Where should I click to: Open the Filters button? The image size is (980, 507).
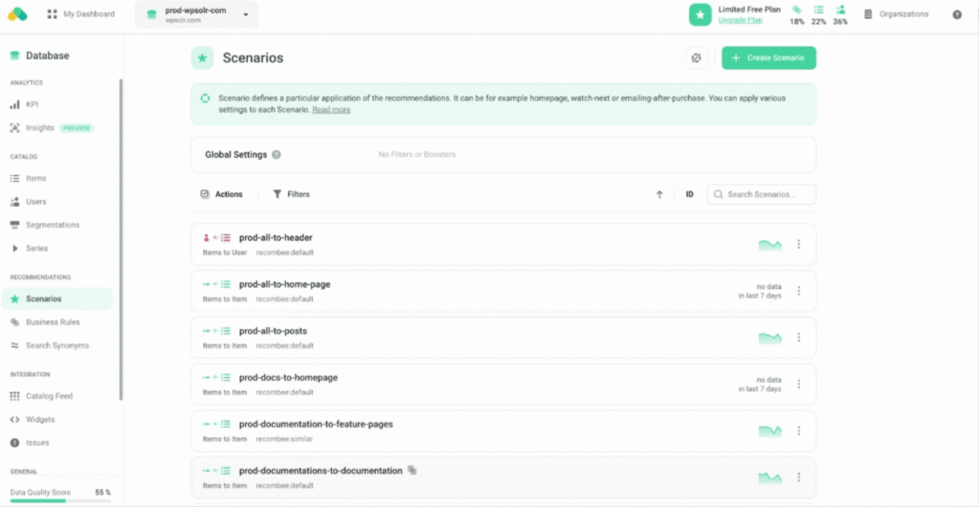coord(291,194)
